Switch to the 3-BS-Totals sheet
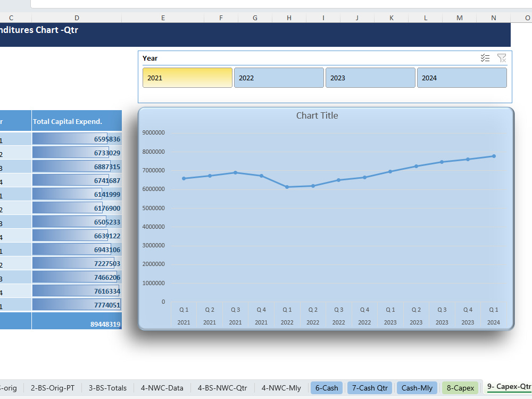 [x=107, y=388]
